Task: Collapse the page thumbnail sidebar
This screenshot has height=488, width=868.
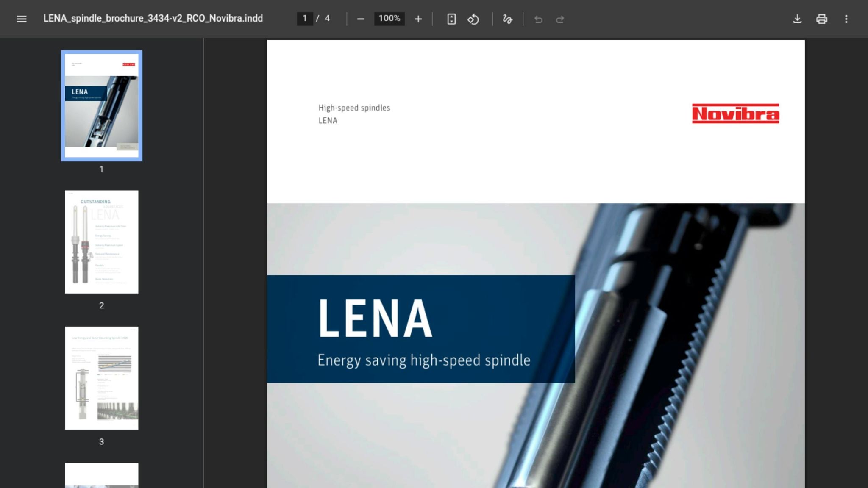Action: [21, 19]
